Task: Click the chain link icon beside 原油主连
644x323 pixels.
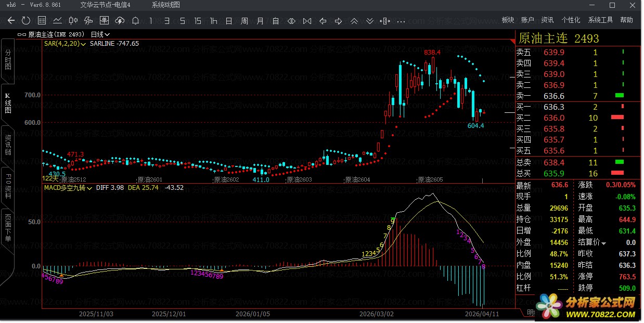Action: [x=21, y=34]
